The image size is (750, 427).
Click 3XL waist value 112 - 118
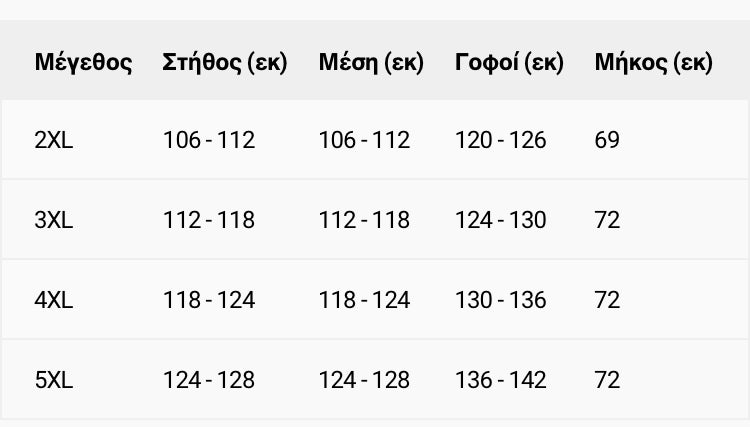(364, 220)
